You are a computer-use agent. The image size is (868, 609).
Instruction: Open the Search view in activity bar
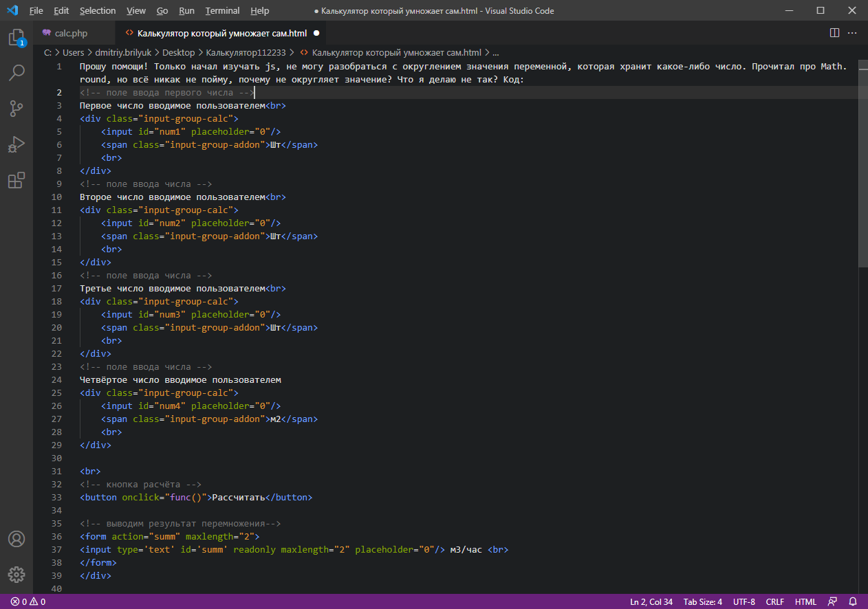tap(17, 73)
